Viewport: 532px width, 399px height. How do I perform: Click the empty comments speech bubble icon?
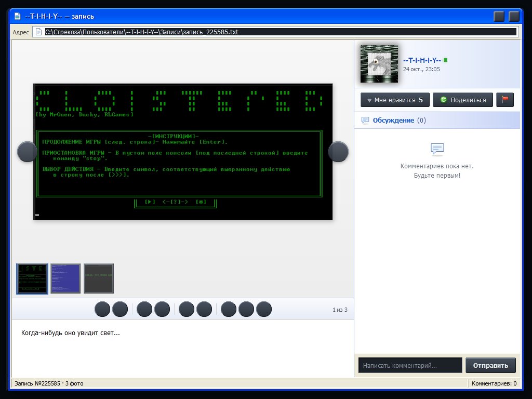[437, 149]
